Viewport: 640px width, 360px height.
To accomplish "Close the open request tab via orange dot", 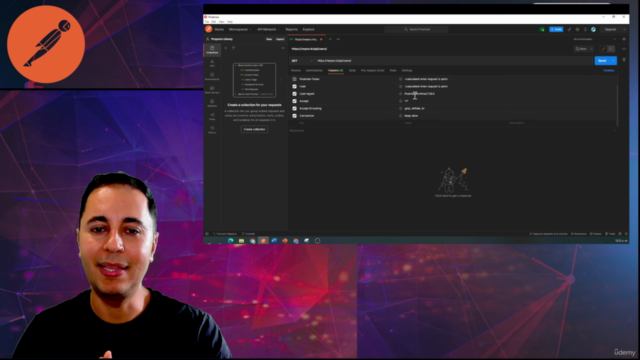I will (321, 39).
